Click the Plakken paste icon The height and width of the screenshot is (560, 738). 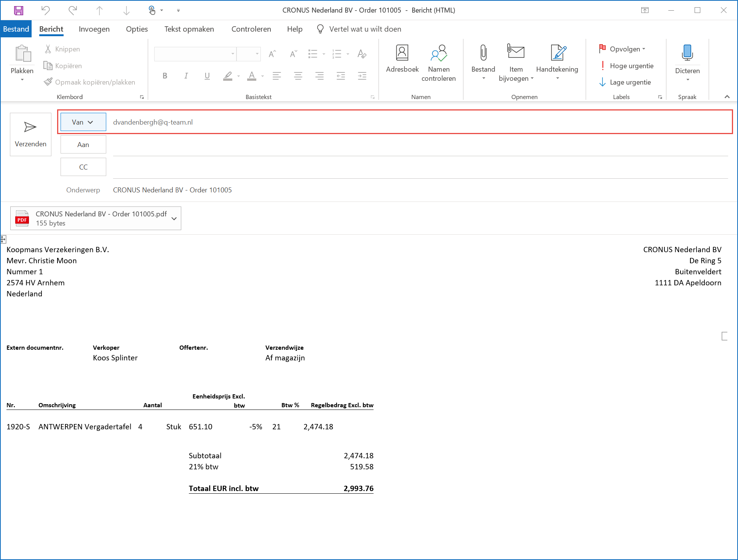pos(22,54)
